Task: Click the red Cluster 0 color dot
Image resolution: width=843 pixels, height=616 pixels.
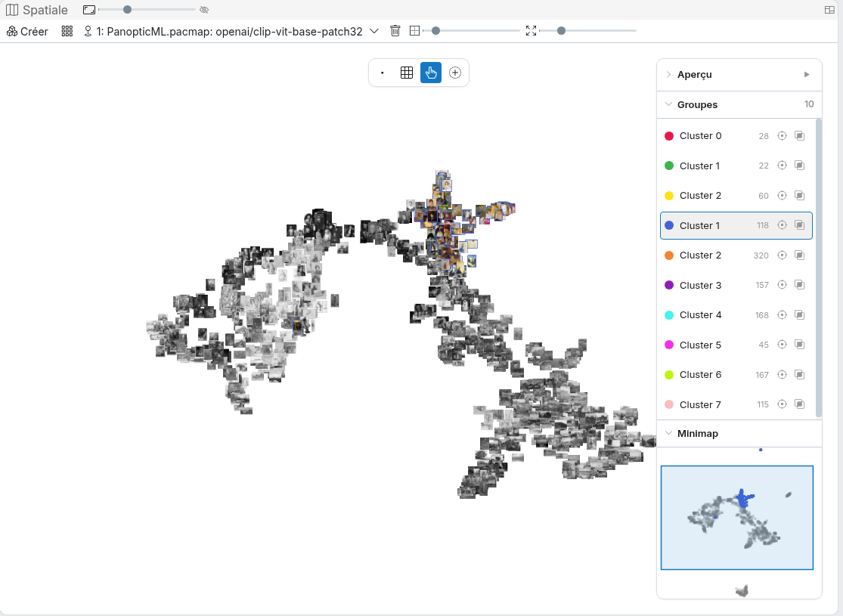Action: 669,136
